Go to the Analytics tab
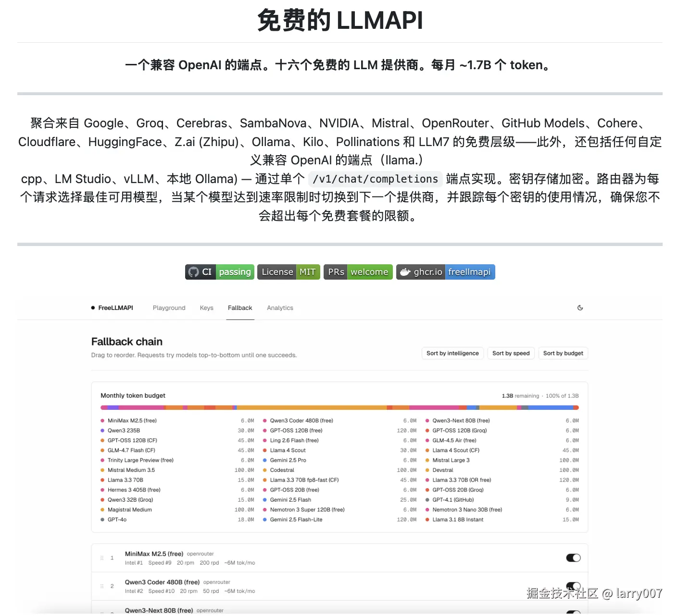The image size is (678, 616). click(x=280, y=308)
